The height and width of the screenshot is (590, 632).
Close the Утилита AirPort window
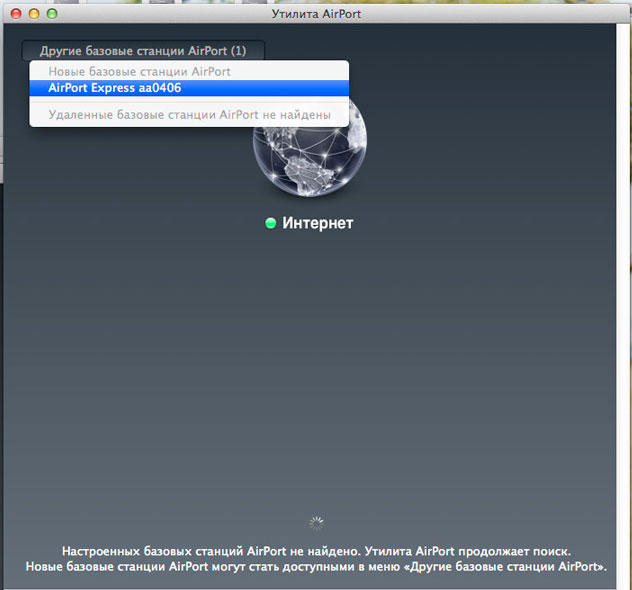coord(16,14)
